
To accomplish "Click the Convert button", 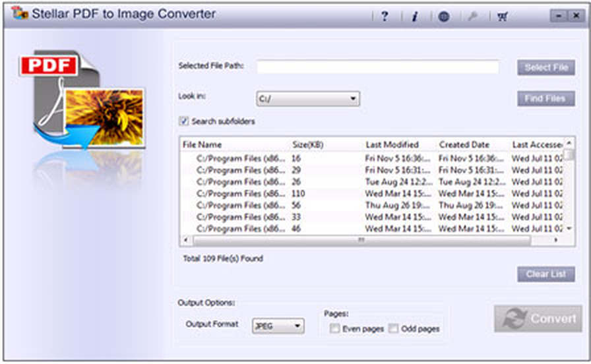I will click(x=538, y=318).
